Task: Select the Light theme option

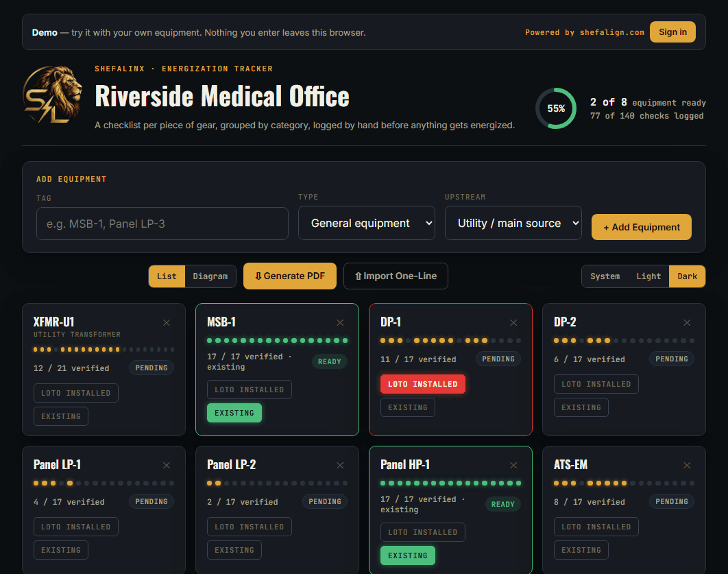Action: tap(648, 276)
